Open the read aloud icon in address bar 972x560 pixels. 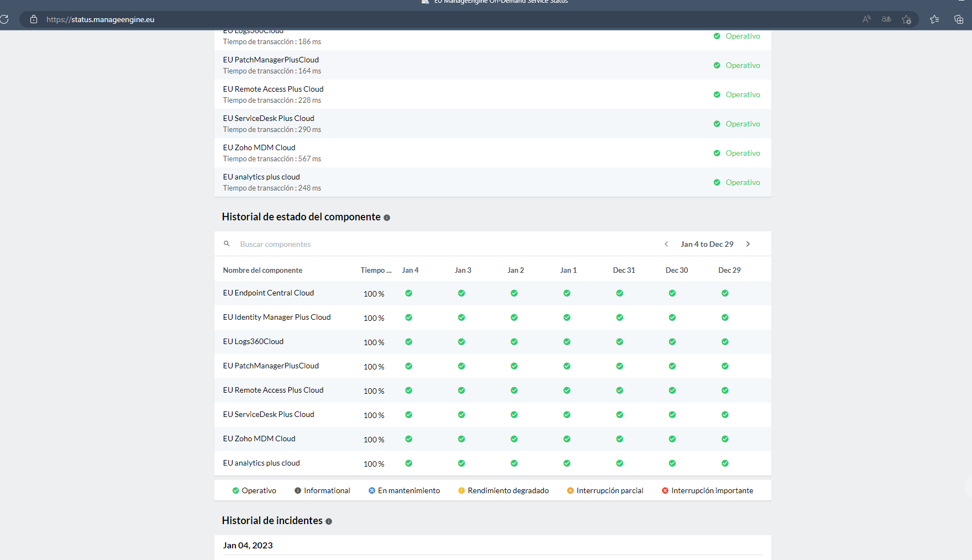(866, 19)
